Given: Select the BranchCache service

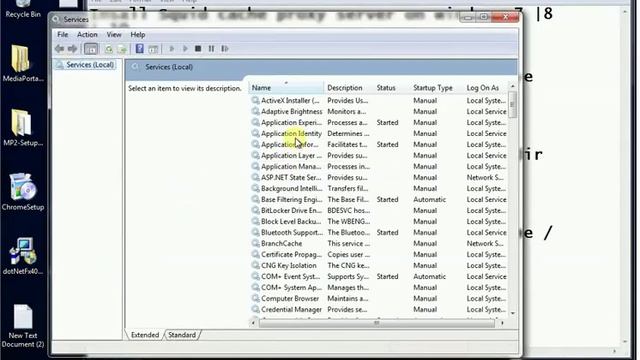Looking at the screenshot, I should 378,244.
